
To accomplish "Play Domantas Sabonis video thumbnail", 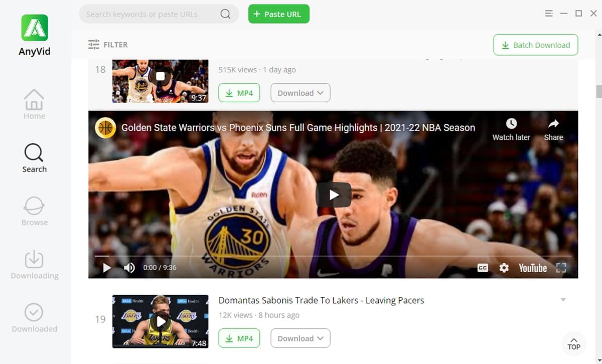I will tap(160, 321).
